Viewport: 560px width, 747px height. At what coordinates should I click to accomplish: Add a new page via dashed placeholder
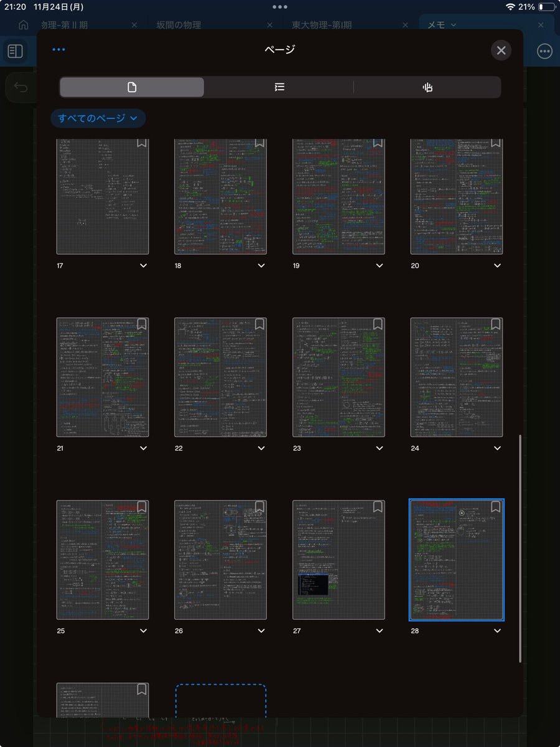[x=220, y=700]
